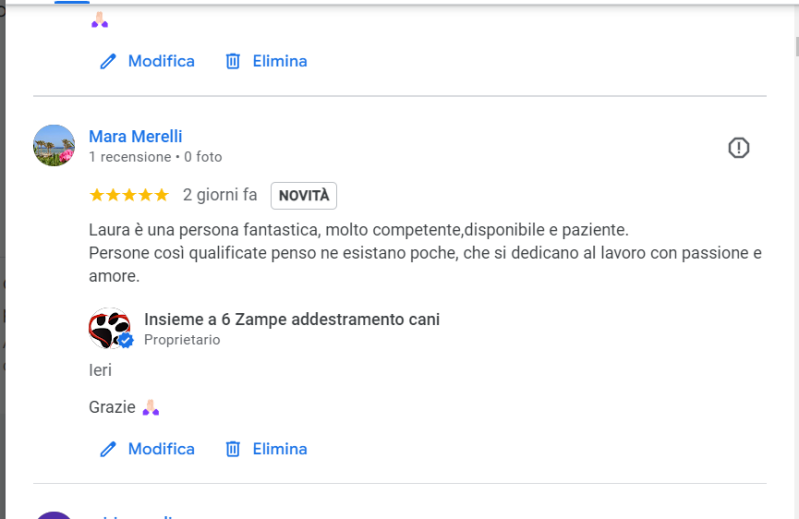Viewport: 799px width, 519px height.
Task: Click Elimina under the Grazie reply
Action: point(279,449)
